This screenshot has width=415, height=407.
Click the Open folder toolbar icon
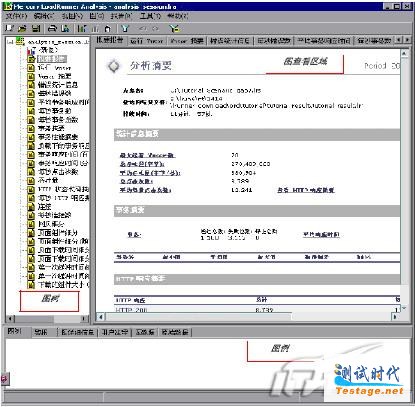point(22,28)
